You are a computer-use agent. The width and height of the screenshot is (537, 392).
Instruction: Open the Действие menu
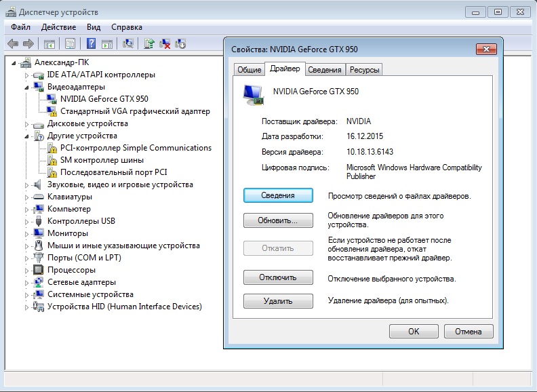(58, 27)
